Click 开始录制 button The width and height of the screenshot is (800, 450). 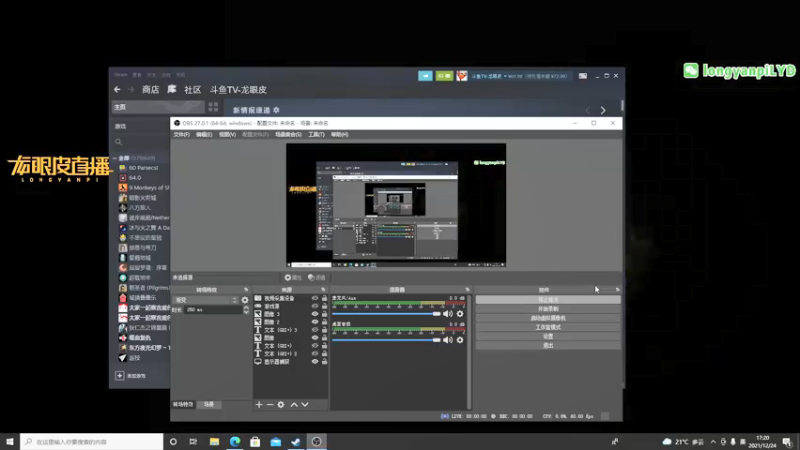point(548,309)
